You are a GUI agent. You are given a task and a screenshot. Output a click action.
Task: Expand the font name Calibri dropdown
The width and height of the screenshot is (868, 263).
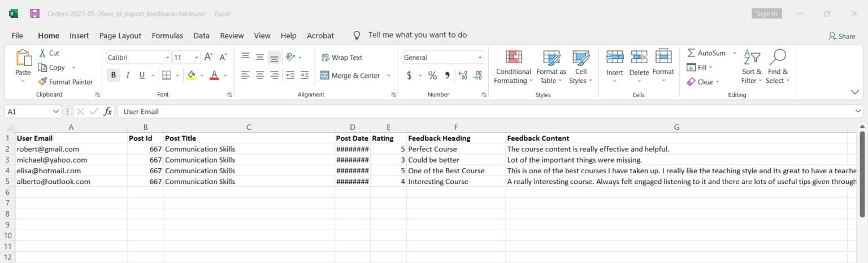[x=168, y=58]
